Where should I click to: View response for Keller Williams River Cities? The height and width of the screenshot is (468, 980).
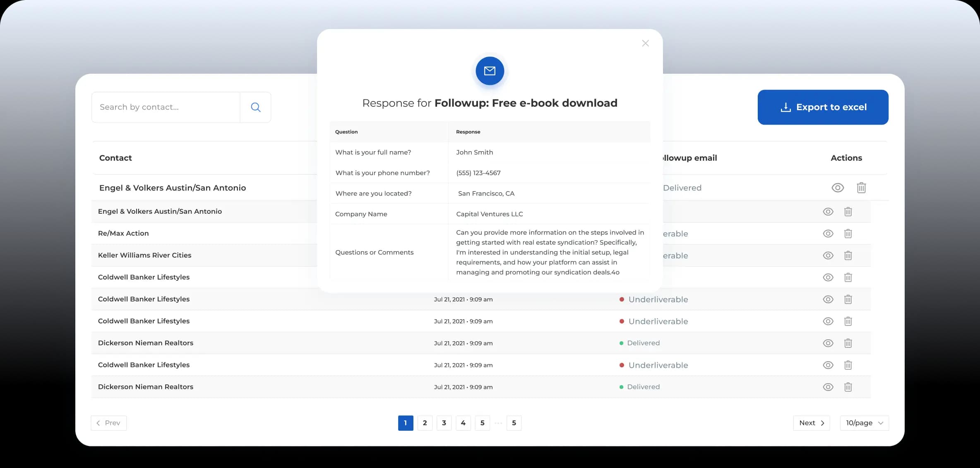point(828,256)
